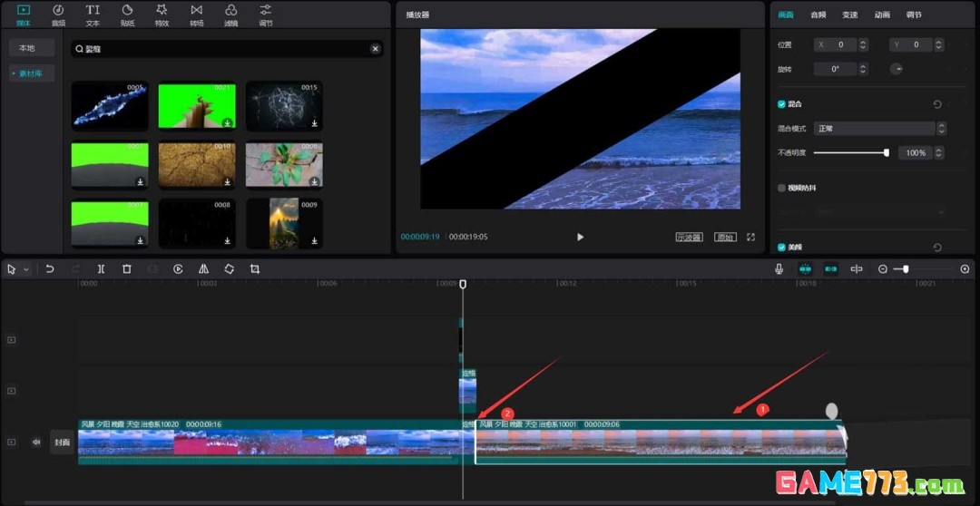
Task: Toggle the 美颜 beauty checkbox
Action: 781,247
